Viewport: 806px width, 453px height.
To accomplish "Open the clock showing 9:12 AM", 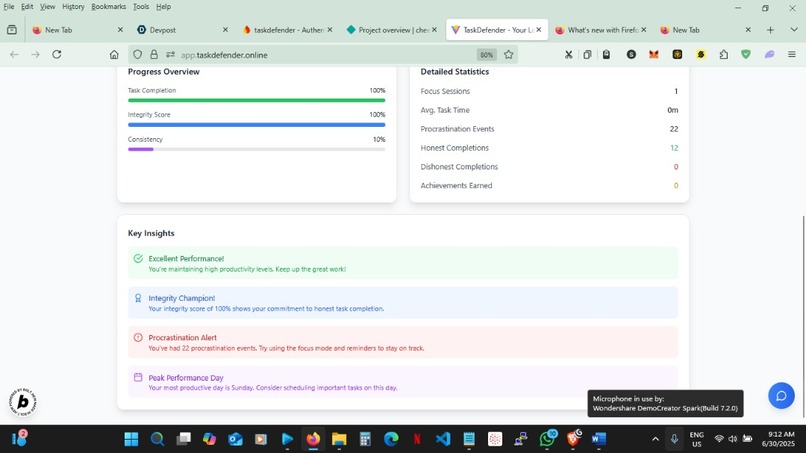I will pos(778,439).
